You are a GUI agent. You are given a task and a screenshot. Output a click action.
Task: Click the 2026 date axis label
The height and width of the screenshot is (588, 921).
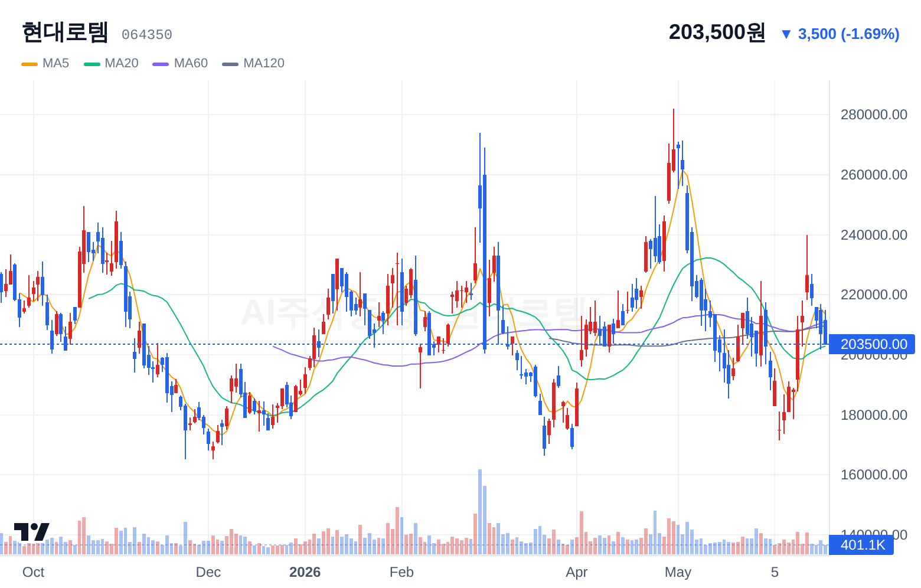coord(305,572)
